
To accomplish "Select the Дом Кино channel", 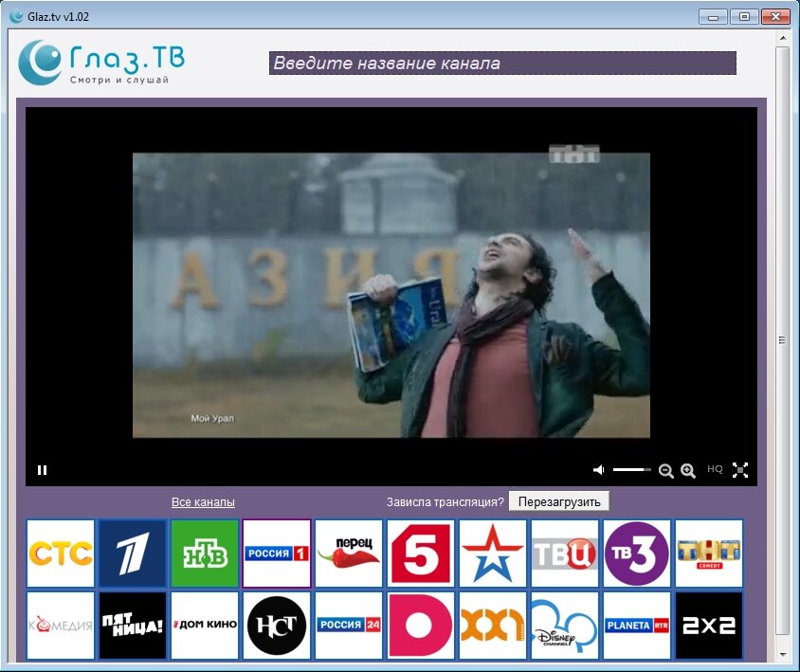I will click(205, 626).
